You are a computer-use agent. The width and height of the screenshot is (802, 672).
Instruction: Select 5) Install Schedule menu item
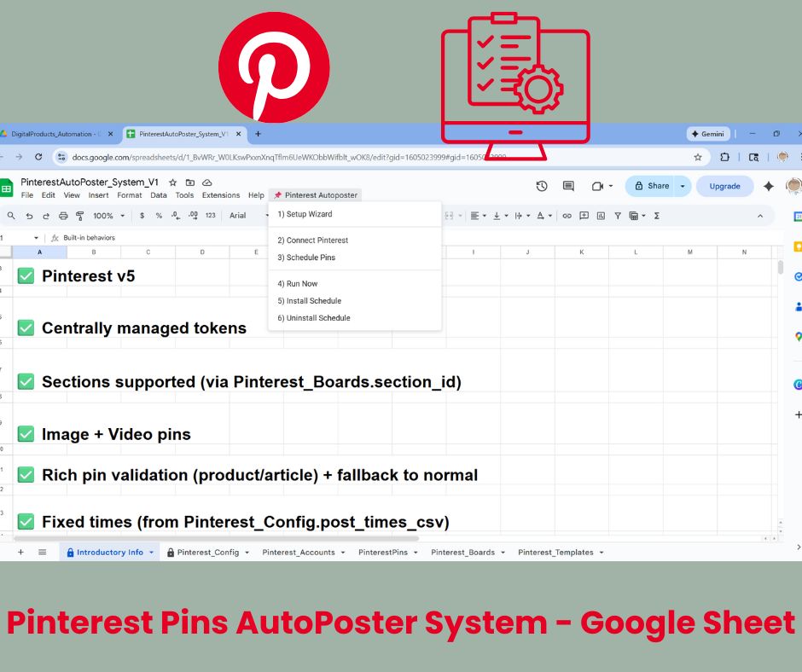[x=354, y=301]
